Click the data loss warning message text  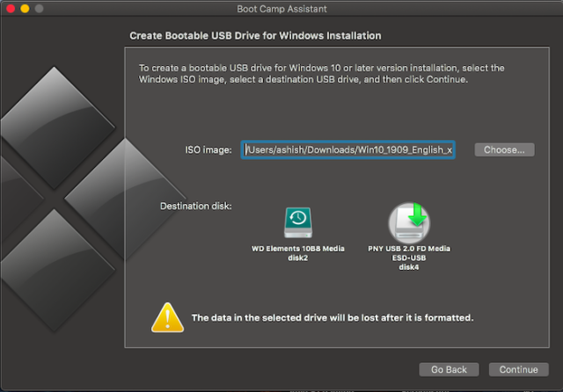click(333, 316)
